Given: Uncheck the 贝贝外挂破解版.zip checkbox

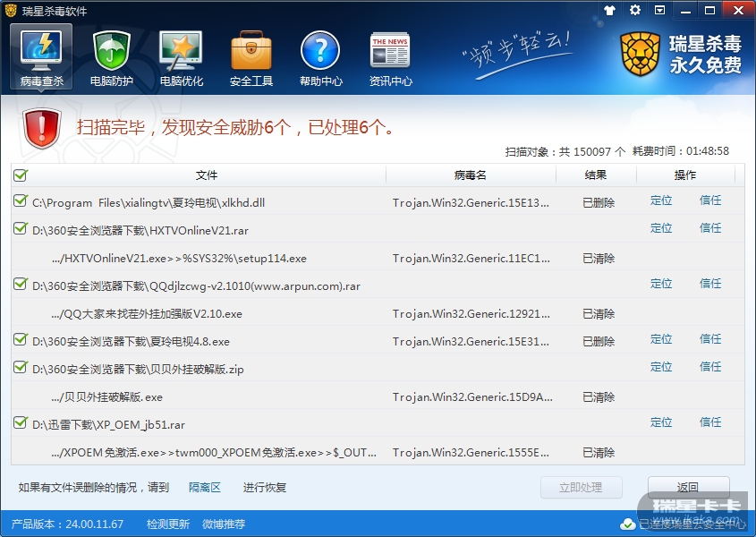Looking at the screenshot, I should [21, 367].
